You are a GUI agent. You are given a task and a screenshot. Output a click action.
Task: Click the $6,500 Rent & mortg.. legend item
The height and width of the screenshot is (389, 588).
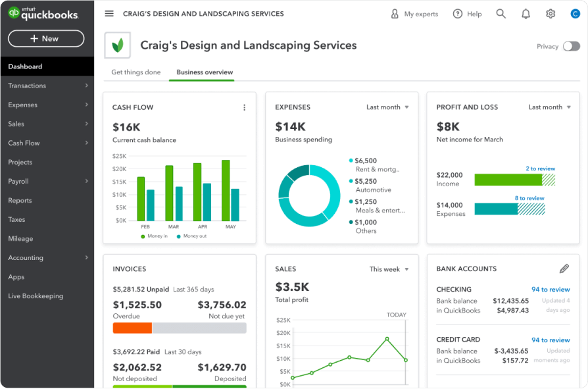click(x=374, y=165)
